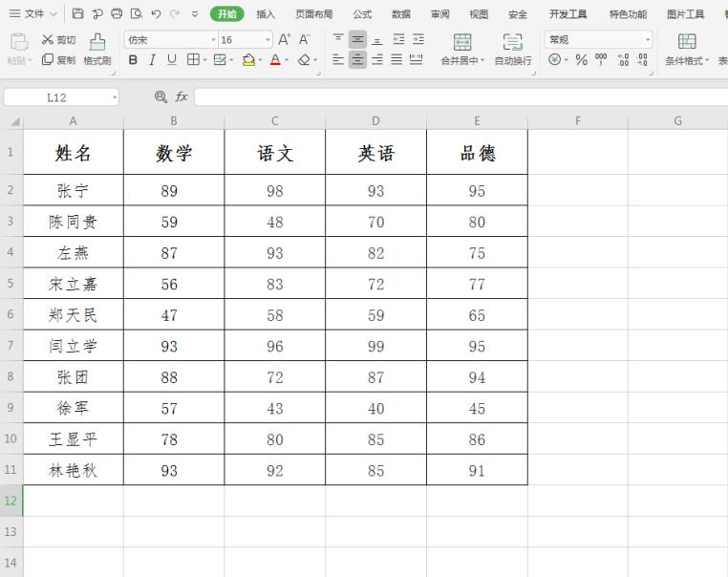Image resolution: width=728 pixels, height=577 pixels.
Task: Click the justify alignment icon
Action: click(x=396, y=59)
